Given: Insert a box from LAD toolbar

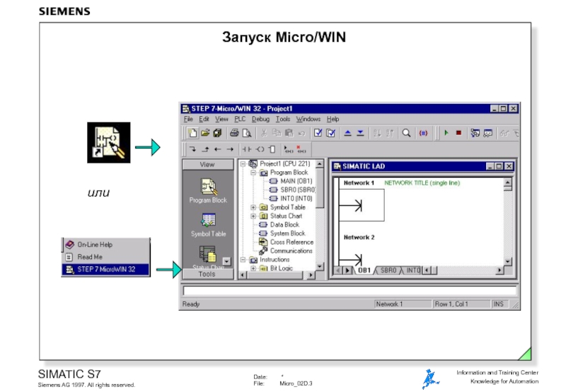Looking at the screenshot, I should click(x=272, y=149).
